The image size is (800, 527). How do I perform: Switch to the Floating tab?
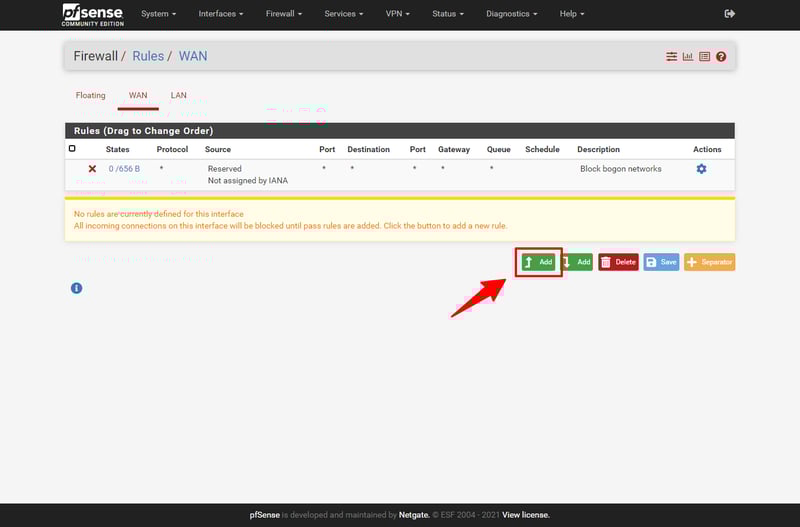90,96
